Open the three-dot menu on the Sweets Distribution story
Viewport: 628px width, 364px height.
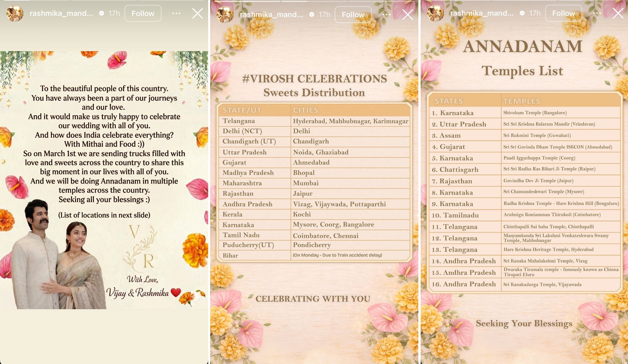[x=387, y=14]
